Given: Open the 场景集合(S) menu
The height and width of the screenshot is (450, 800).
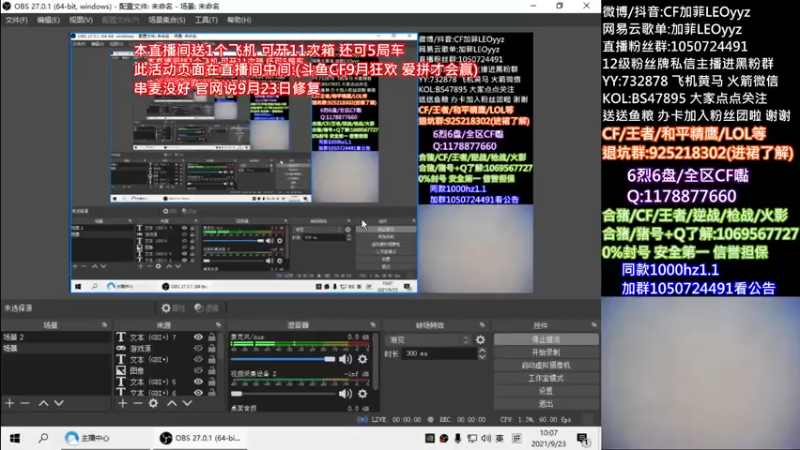Looking at the screenshot, I should point(167,20).
